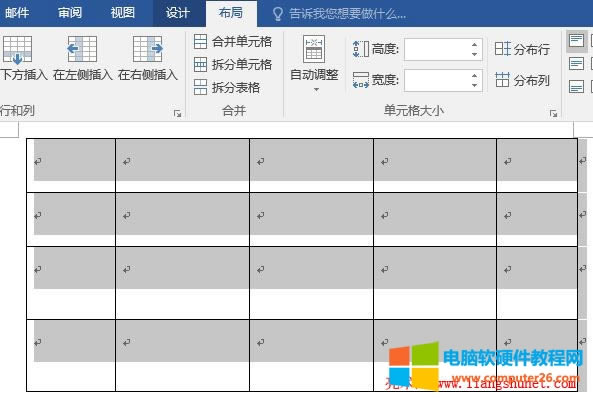The height and width of the screenshot is (398, 593).
Task: Click the 分布行 button
Action: [522, 49]
